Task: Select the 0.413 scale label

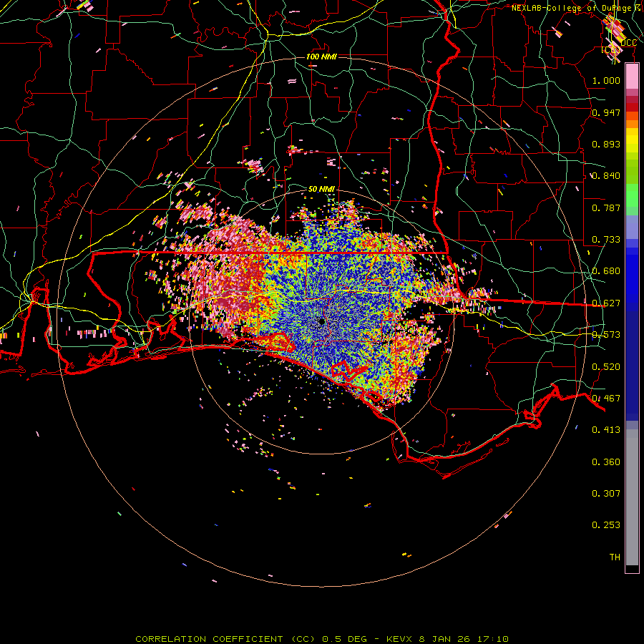Action: pos(606,430)
